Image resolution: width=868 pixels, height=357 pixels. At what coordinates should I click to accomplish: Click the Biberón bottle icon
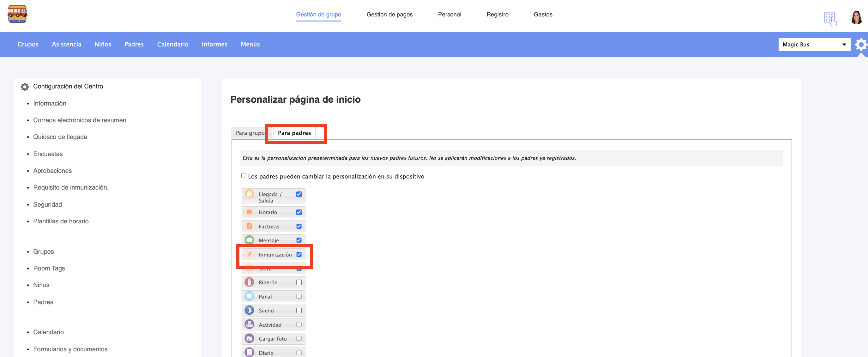tap(249, 282)
